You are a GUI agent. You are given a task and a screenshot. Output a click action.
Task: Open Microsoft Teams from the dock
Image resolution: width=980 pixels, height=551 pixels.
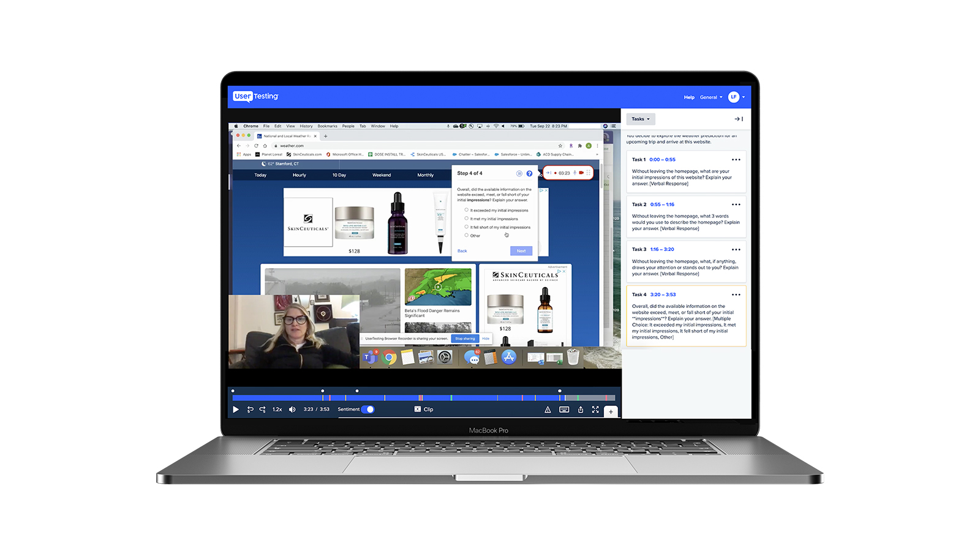369,358
